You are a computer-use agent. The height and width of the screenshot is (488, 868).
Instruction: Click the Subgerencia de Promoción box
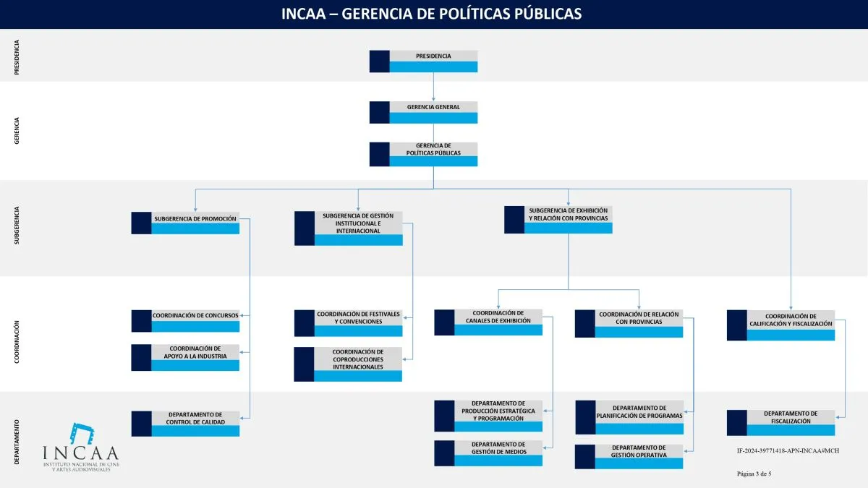pos(185,223)
